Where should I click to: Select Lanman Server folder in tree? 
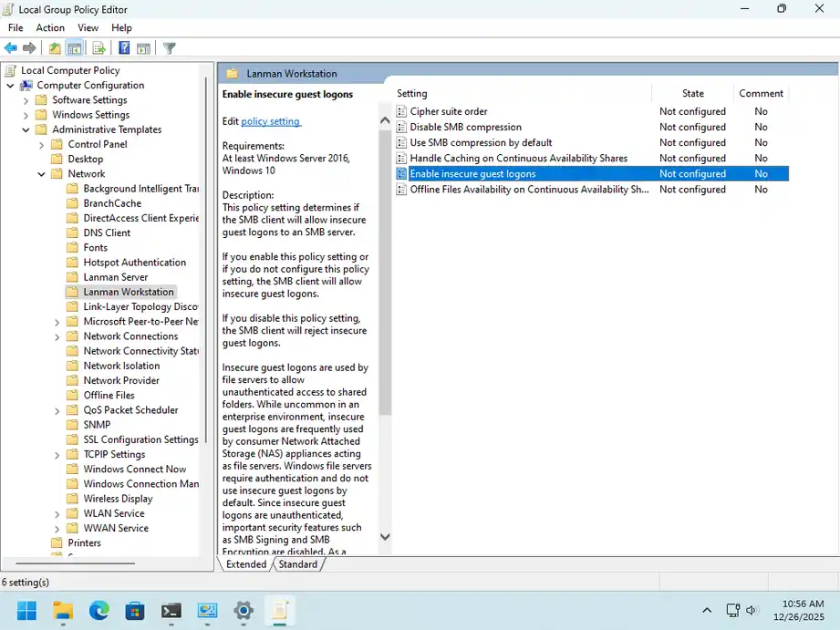pos(115,277)
